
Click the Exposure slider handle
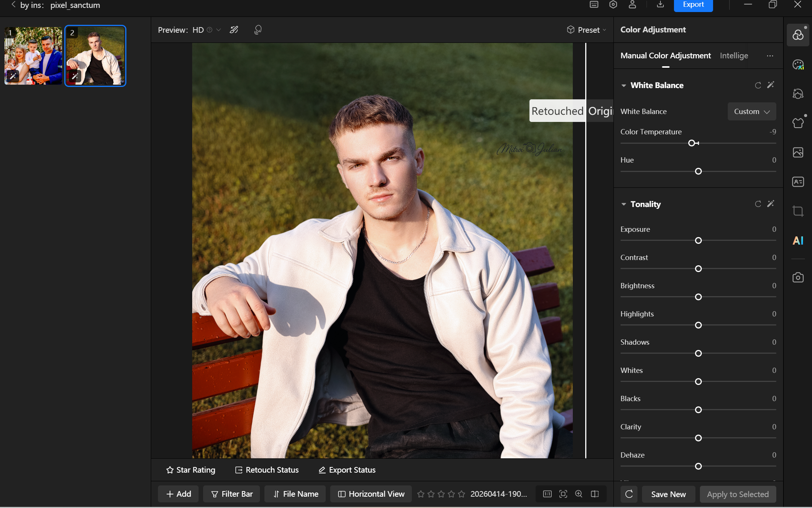[x=698, y=240]
